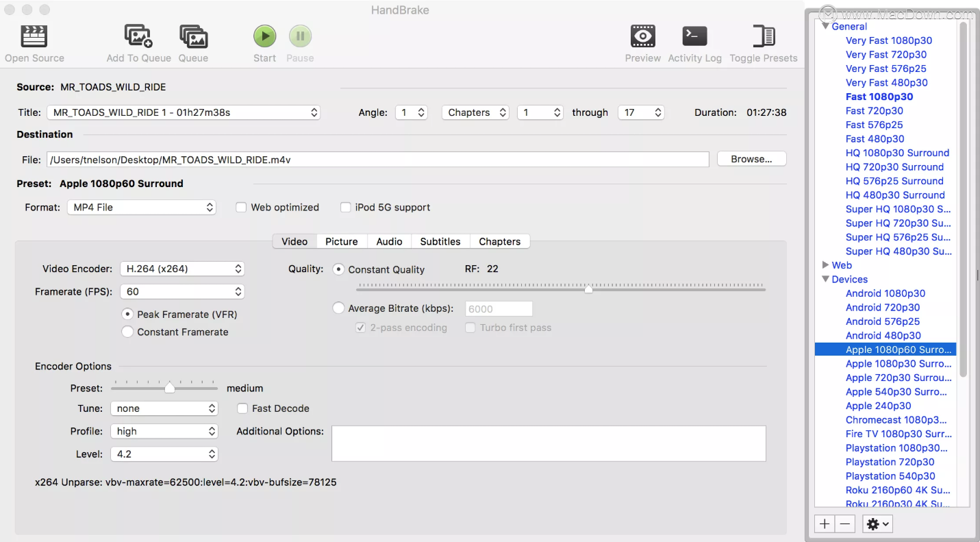Select the Constant Framerate radio button
980x542 pixels.
(x=127, y=332)
